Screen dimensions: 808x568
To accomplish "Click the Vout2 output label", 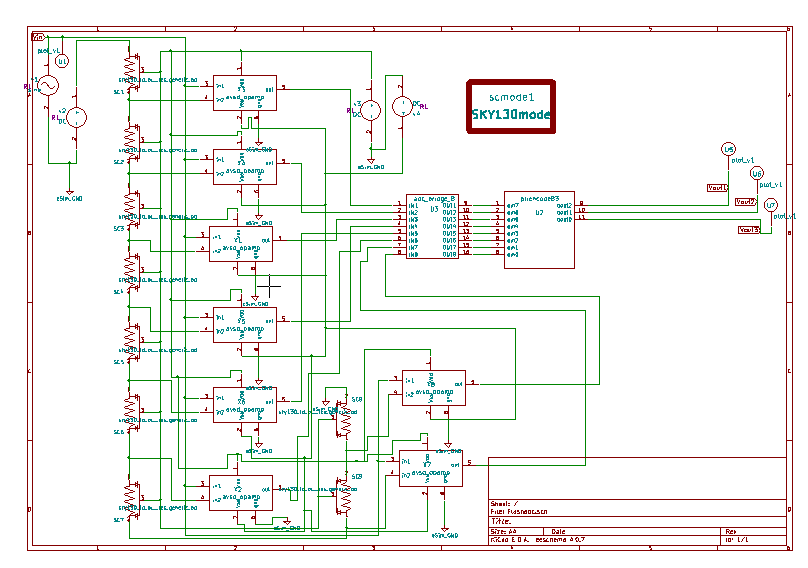I will pyautogui.click(x=745, y=202).
